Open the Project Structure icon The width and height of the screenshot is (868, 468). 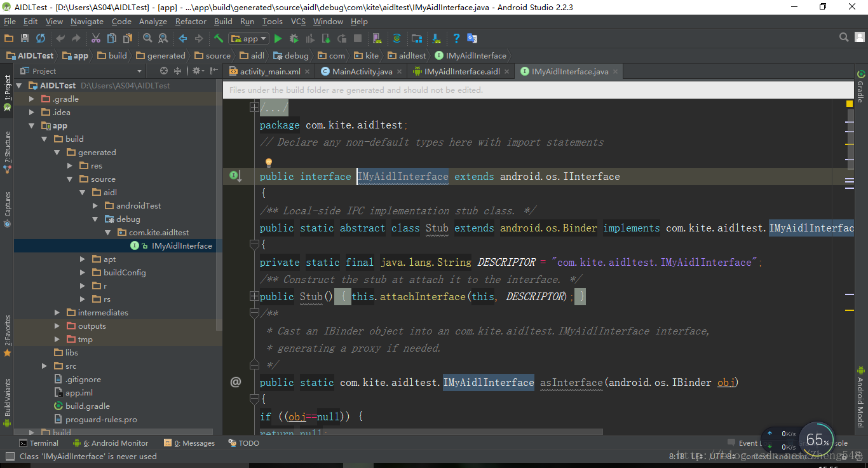pos(417,39)
